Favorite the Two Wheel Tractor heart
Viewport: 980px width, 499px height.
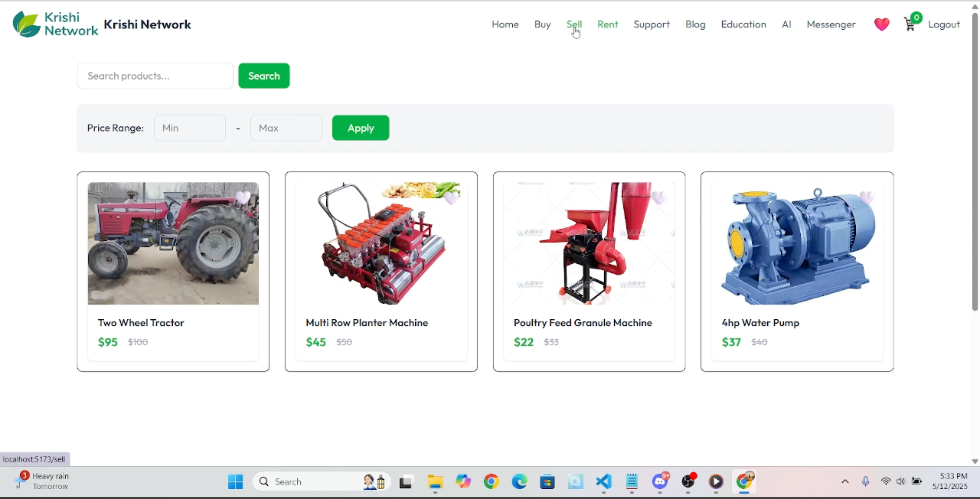click(x=243, y=197)
